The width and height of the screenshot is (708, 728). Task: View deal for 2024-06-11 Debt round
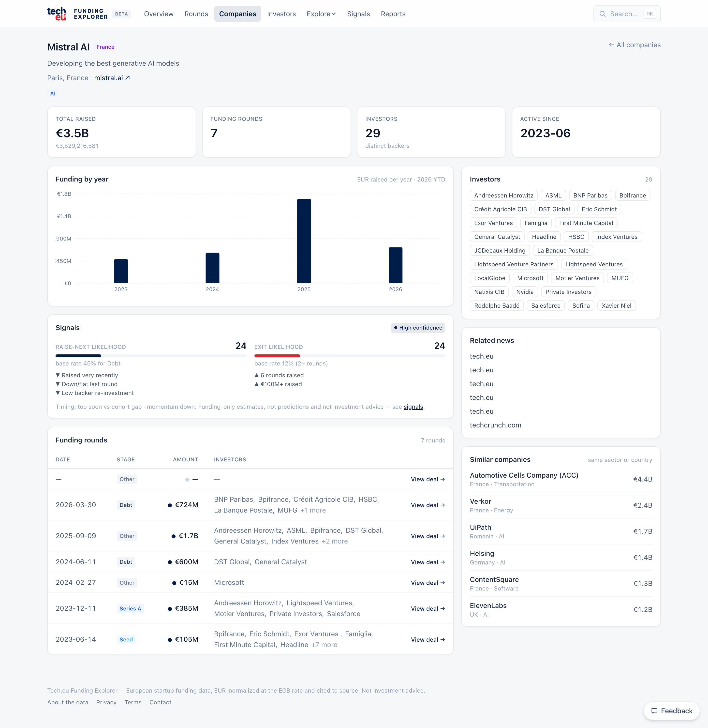428,562
